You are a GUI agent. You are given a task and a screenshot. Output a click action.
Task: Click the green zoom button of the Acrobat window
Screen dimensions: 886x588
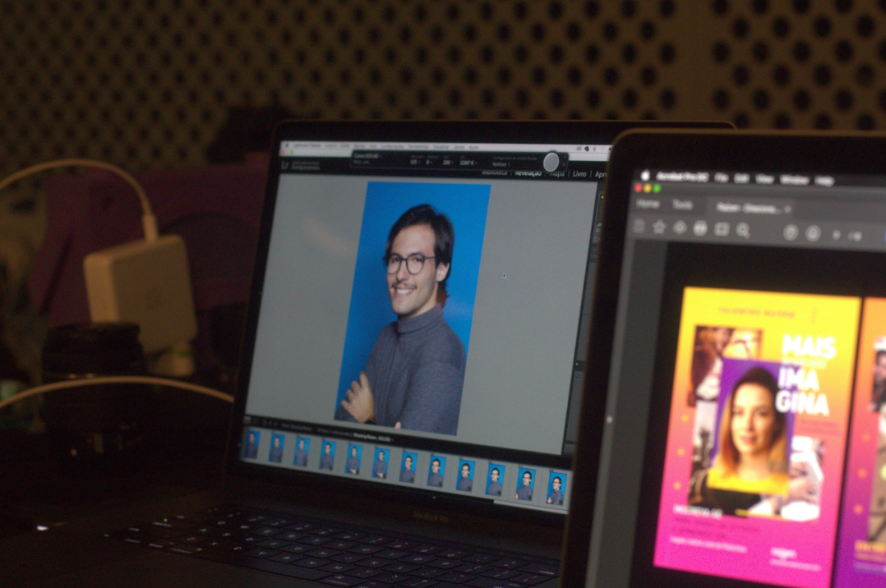pos(657,189)
